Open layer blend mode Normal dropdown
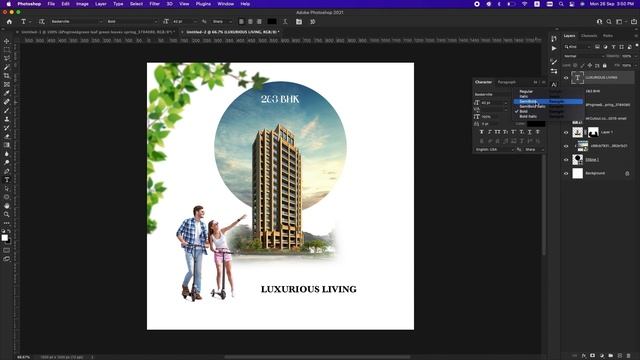This screenshot has width=640, height=360. (583, 56)
